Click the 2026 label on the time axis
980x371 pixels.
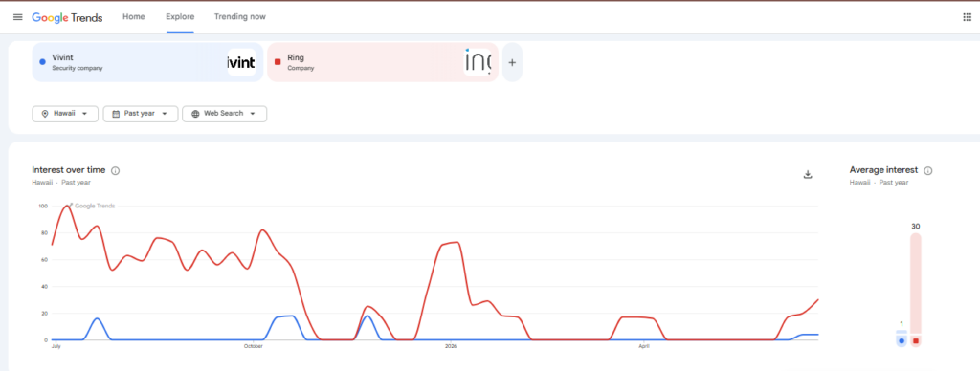click(452, 346)
